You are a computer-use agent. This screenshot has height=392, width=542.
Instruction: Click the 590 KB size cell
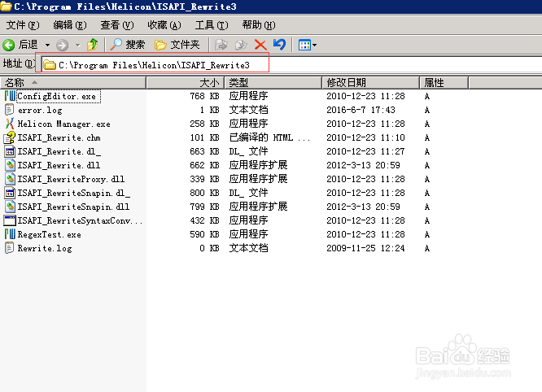(204, 234)
